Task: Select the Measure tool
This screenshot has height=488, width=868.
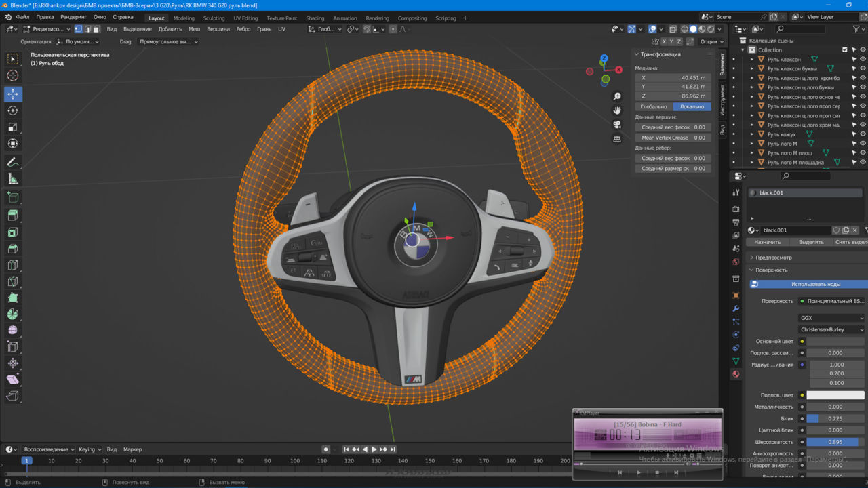Action: [x=13, y=179]
